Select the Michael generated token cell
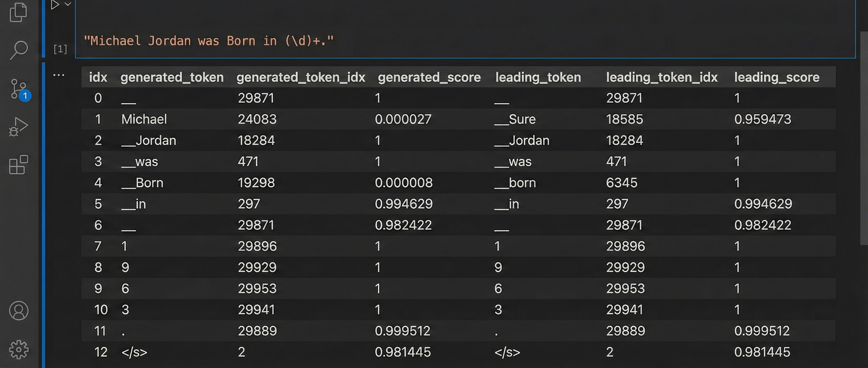 144,119
